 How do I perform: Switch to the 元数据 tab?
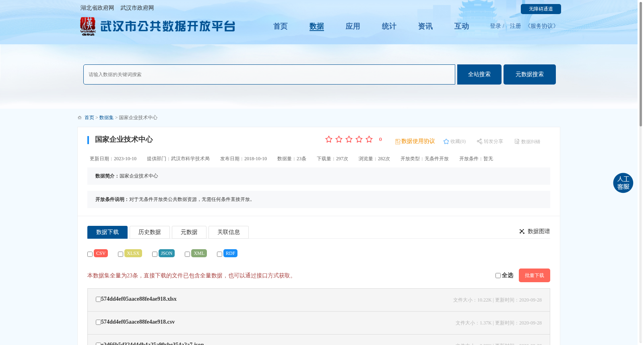click(x=189, y=232)
